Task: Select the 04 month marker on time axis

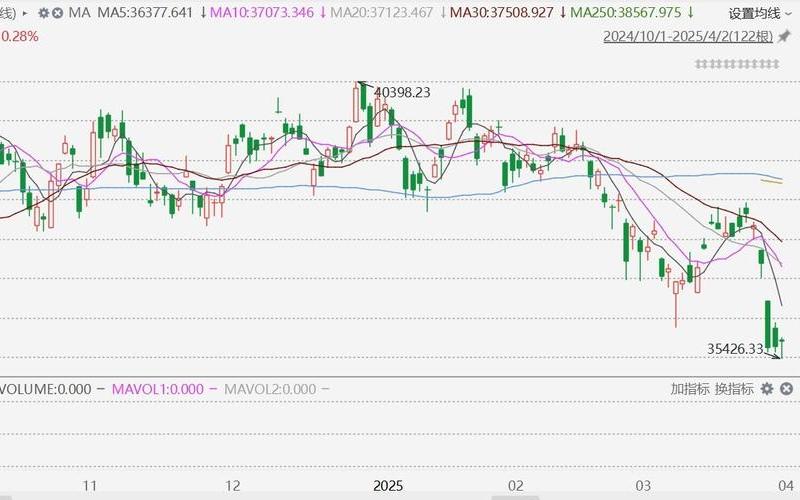Action: coord(786,486)
